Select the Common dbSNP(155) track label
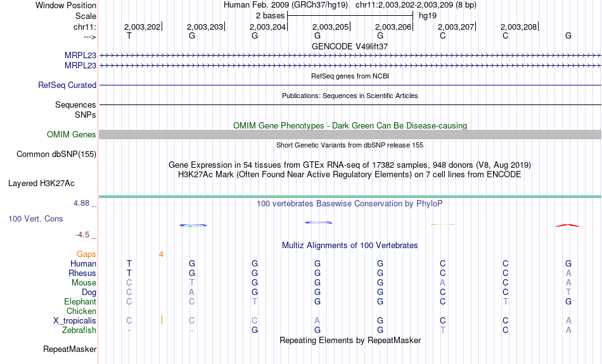Screen dimensions: 602x364 (x=56, y=154)
